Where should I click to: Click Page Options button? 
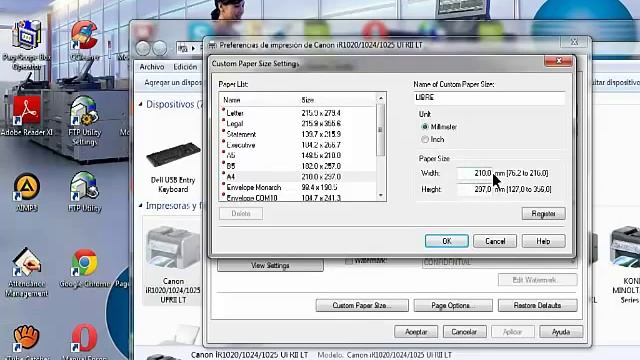coord(453,305)
